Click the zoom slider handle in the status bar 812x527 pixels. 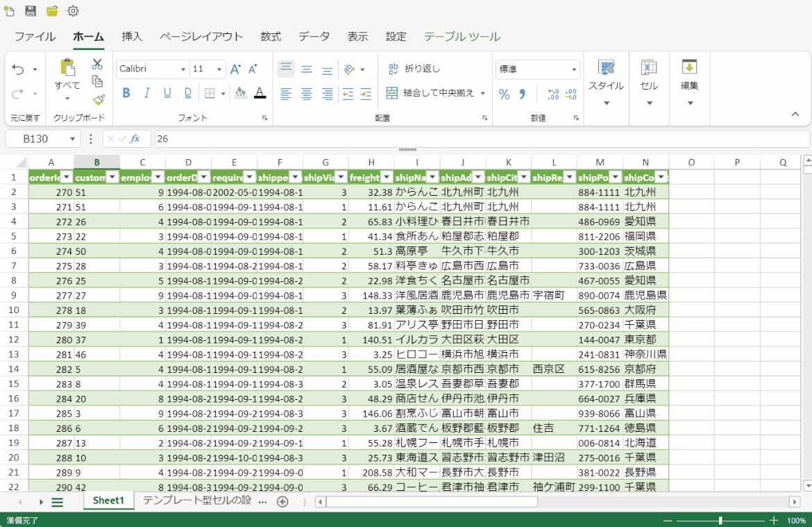pos(720,520)
